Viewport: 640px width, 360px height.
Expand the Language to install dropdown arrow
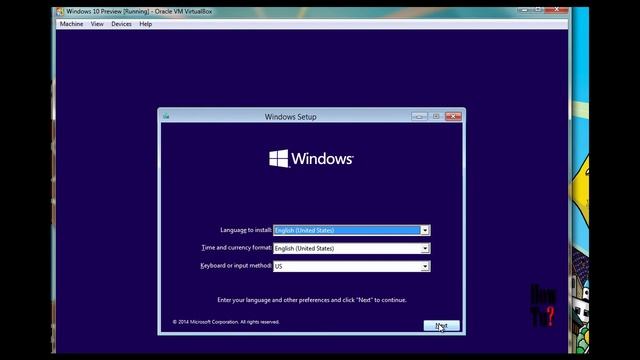[x=425, y=230]
